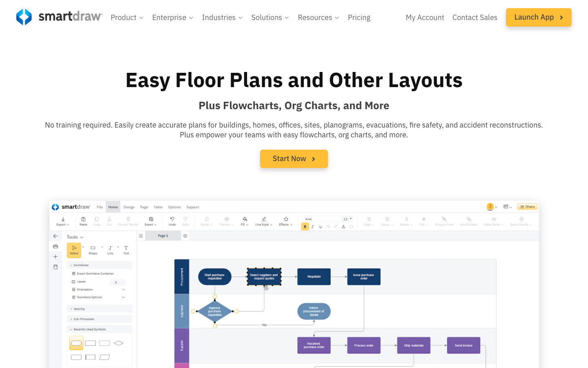Click the plus icon in left sidebar

56,257
